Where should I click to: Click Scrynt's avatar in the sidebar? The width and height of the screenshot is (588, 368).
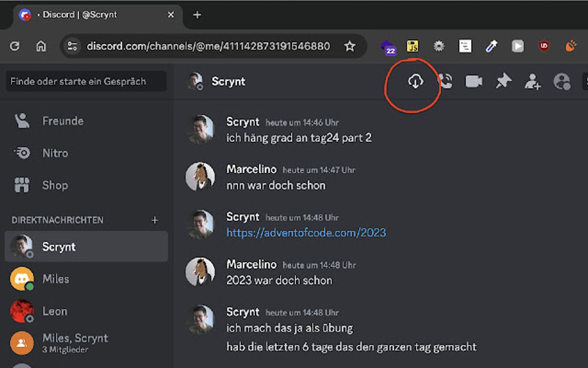coord(23,246)
